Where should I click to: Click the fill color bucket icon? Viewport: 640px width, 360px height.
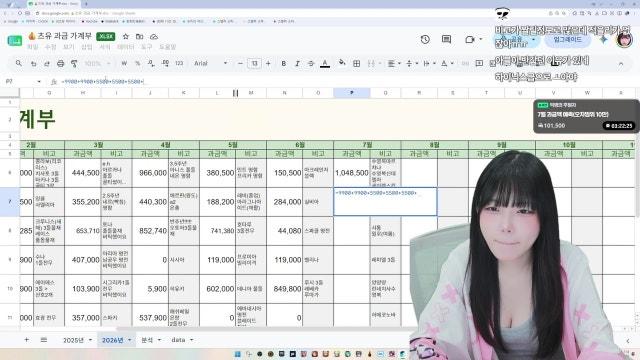click(x=342, y=63)
